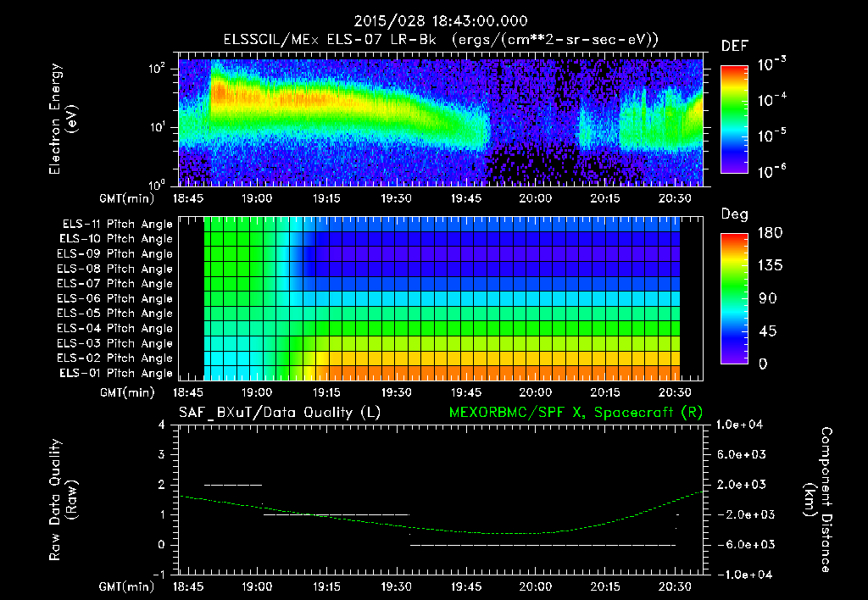Click the ELS-01 Pitch Angle row label

pyautogui.click(x=116, y=373)
